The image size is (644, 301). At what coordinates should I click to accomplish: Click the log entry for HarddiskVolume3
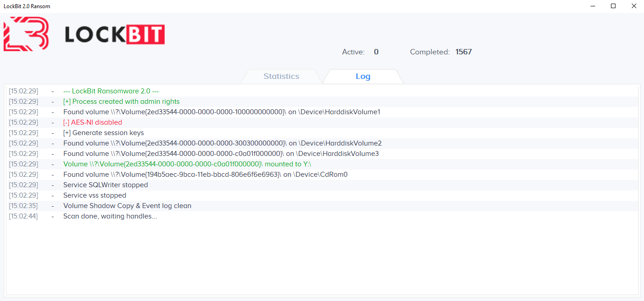[x=322, y=154]
